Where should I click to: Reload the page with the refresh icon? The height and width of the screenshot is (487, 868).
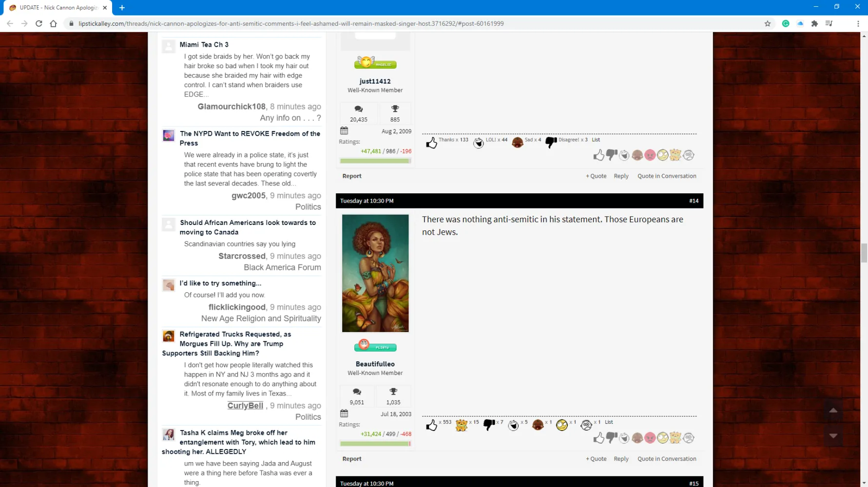pyautogui.click(x=39, y=23)
